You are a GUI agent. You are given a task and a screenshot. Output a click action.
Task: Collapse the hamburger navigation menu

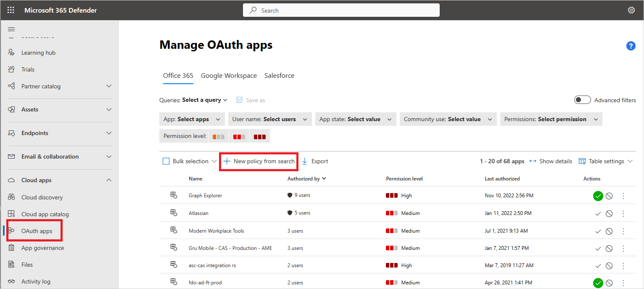click(11, 29)
